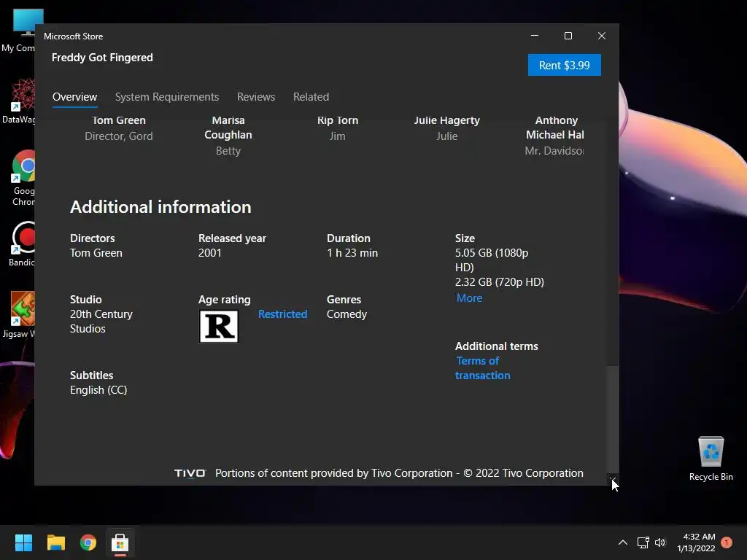The image size is (747, 560).
Task: Click the '1 h 23 min' duration value
Action: click(x=352, y=253)
